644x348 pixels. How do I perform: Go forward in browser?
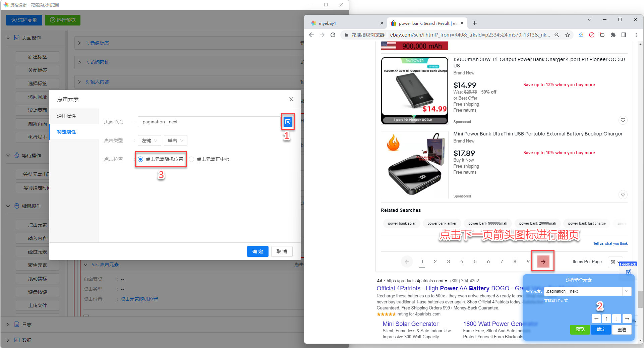pyautogui.click(x=322, y=35)
